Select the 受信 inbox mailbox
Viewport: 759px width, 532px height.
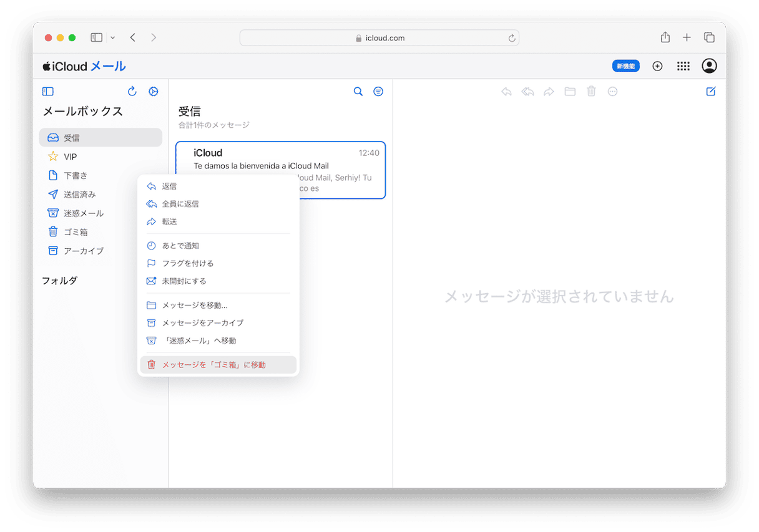100,137
